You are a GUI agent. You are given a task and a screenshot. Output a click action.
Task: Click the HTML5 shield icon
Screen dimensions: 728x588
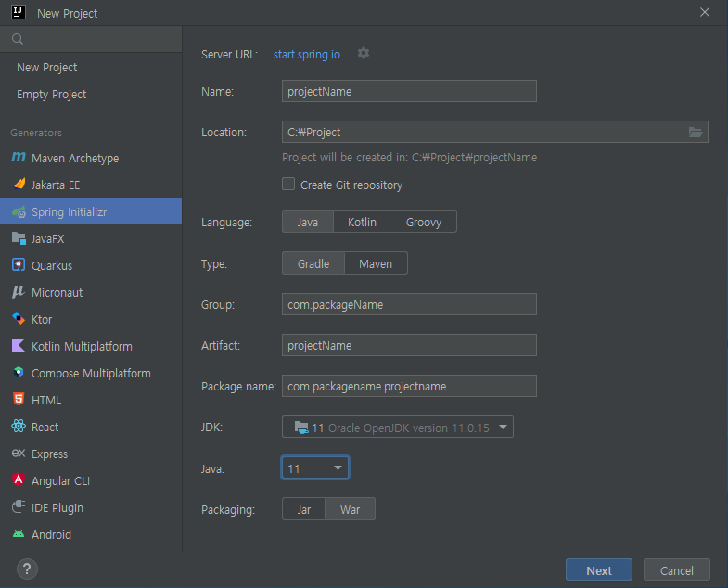point(19,399)
